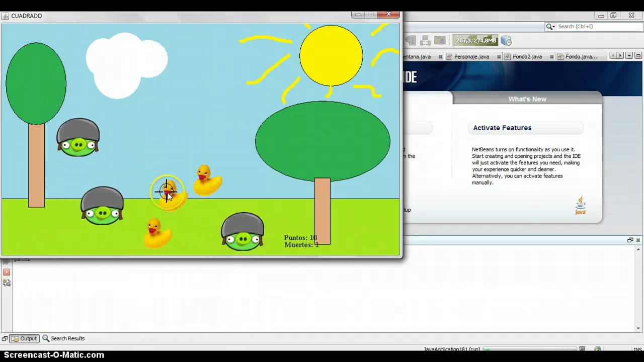Click the scroll tabs left arrow
The width and height of the screenshot is (644, 362).
(613, 56)
